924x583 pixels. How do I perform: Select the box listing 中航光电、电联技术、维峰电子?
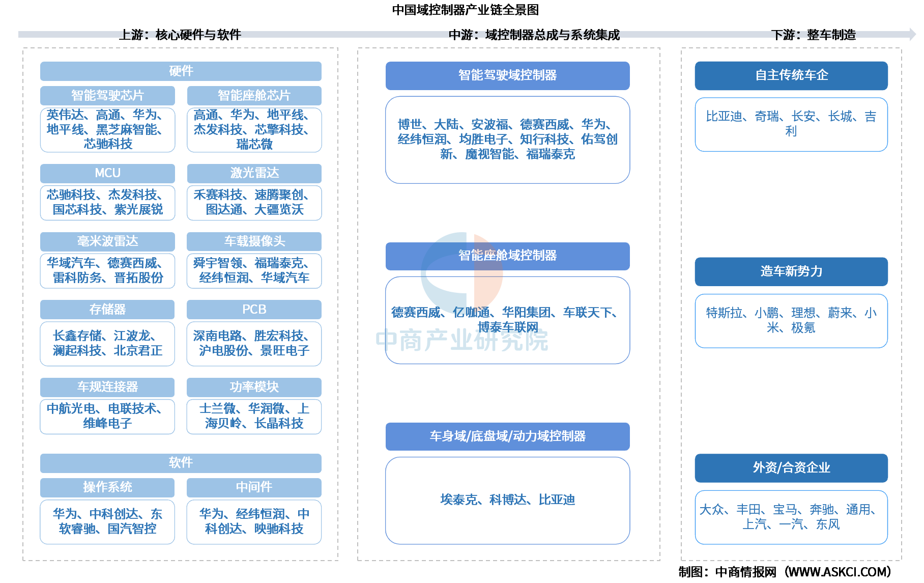[x=107, y=417]
